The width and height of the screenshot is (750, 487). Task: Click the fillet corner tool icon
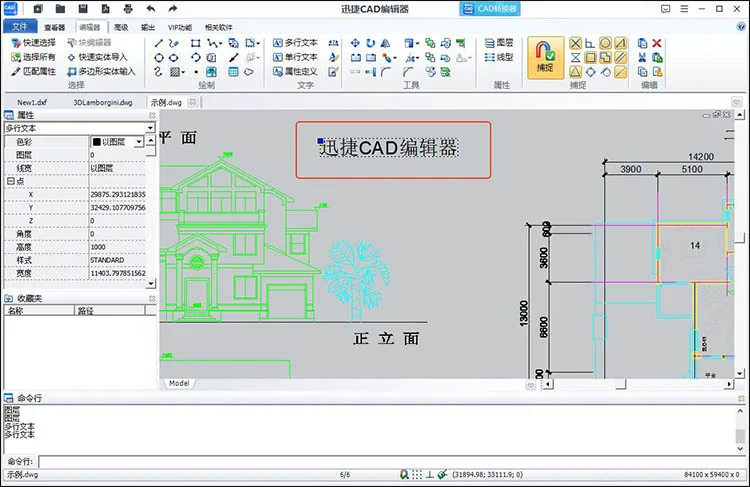point(386,72)
